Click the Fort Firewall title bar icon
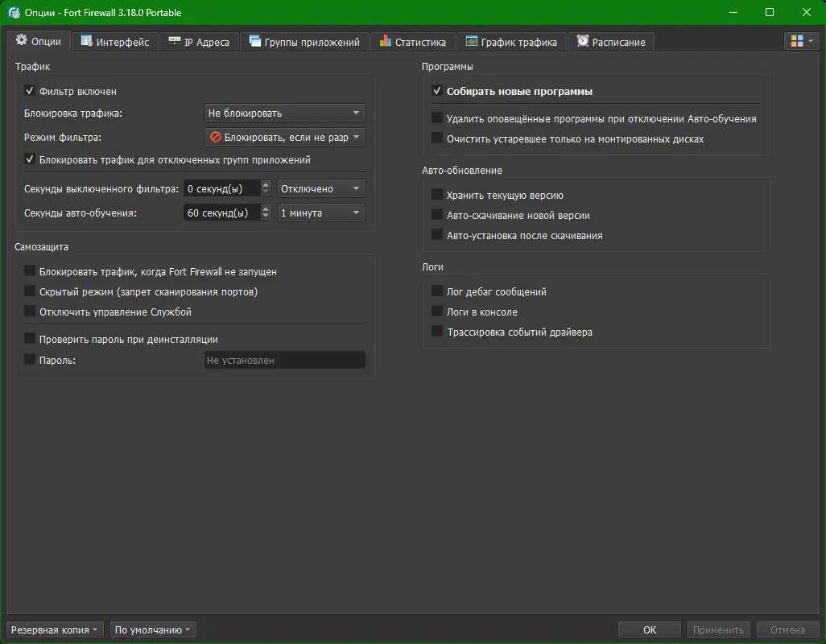The height and width of the screenshot is (644, 826). (14, 13)
